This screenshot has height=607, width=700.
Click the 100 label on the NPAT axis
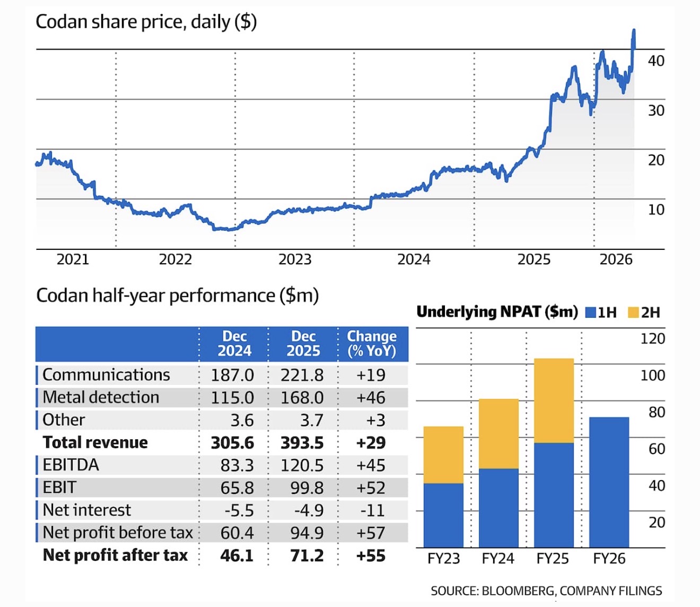pyautogui.click(x=652, y=375)
